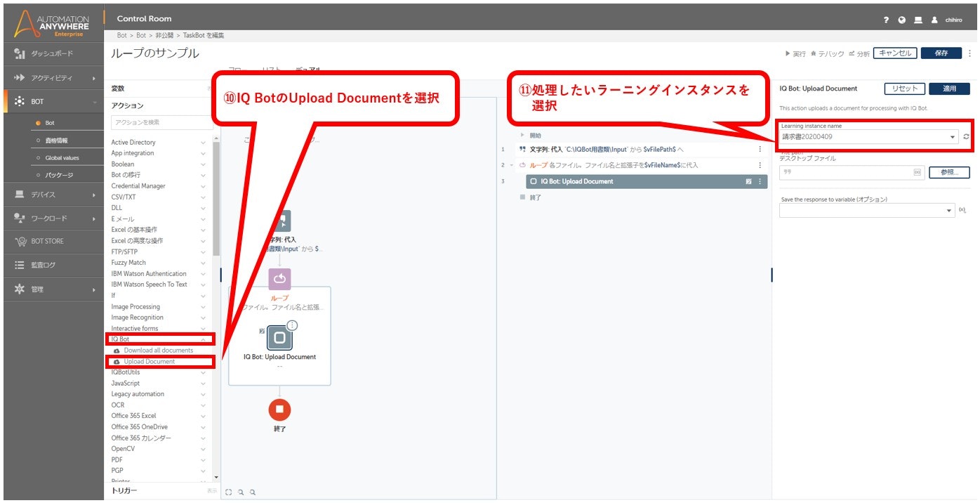Open 管理 in the sidebar

(52, 289)
